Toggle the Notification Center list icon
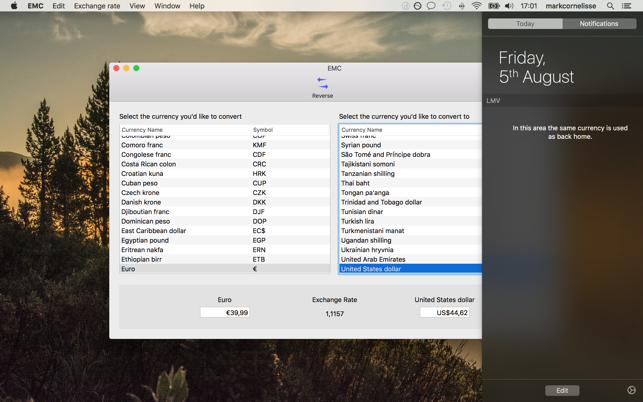 [x=627, y=6]
